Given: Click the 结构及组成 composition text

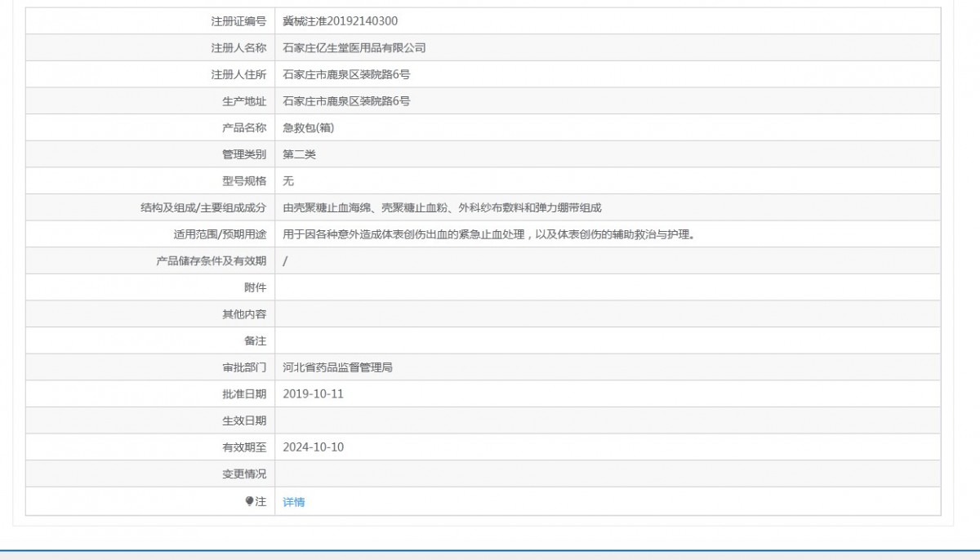Looking at the screenshot, I should (x=442, y=208).
